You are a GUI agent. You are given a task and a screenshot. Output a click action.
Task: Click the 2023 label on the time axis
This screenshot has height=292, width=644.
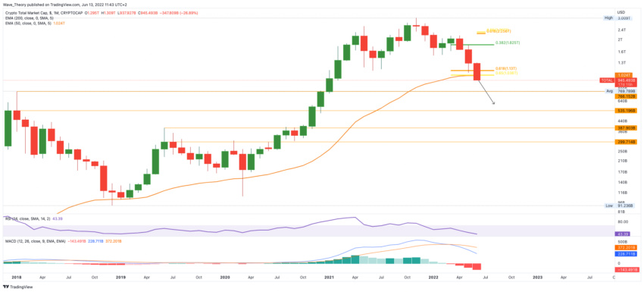coord(537,278)
